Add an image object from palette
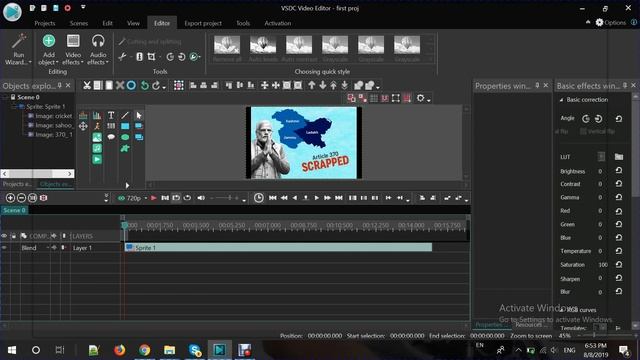 [97, 137]
